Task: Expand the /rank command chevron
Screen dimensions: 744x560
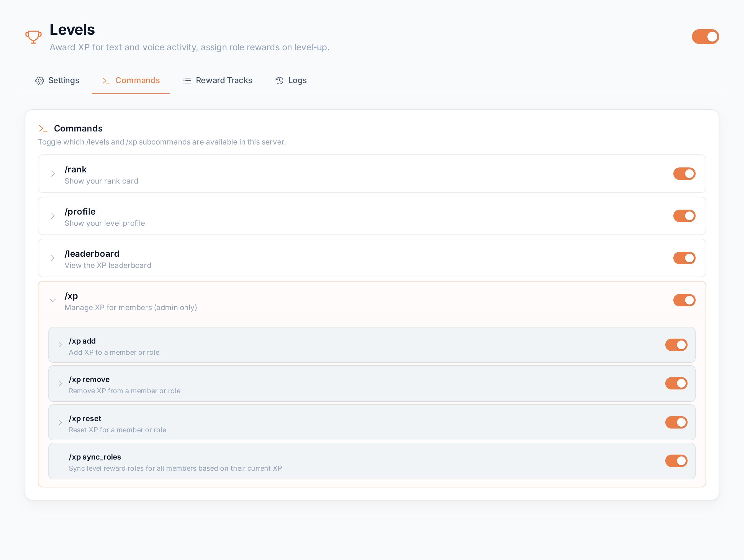Action: coord(53,174)
